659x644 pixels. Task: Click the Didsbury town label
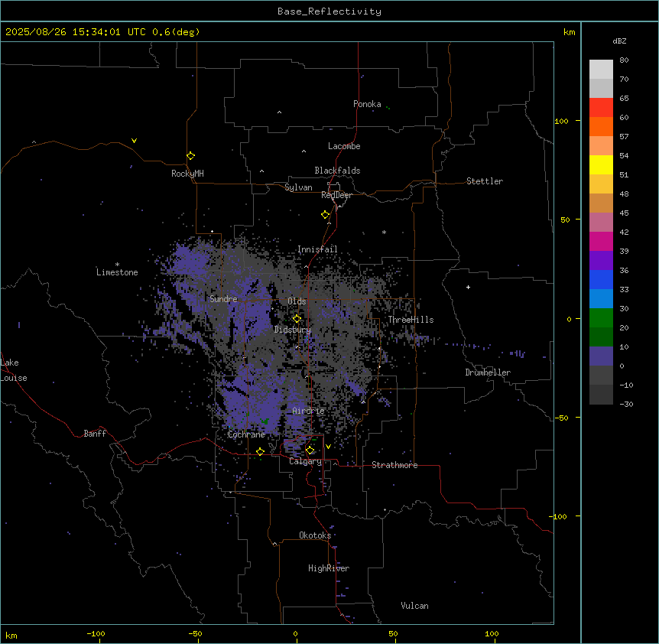pyautogui.click(x=292, y=330)
